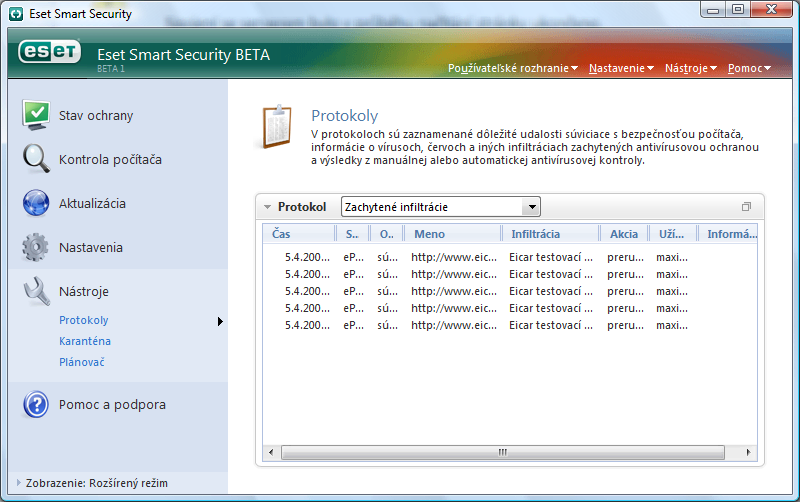Open Pomoc menu in header
800x502 pixels.
tap(749, 68)
